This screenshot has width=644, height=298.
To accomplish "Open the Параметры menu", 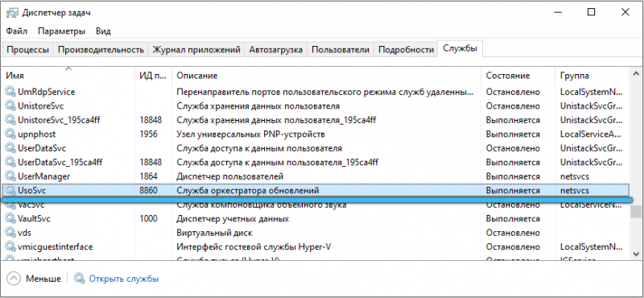I will (62, 31).
